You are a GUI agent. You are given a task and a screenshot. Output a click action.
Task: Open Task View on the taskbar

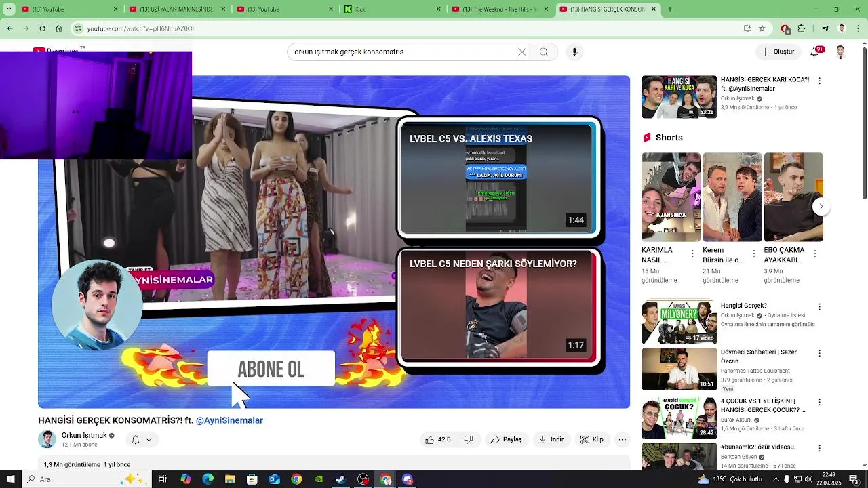[x=163, y=479]
